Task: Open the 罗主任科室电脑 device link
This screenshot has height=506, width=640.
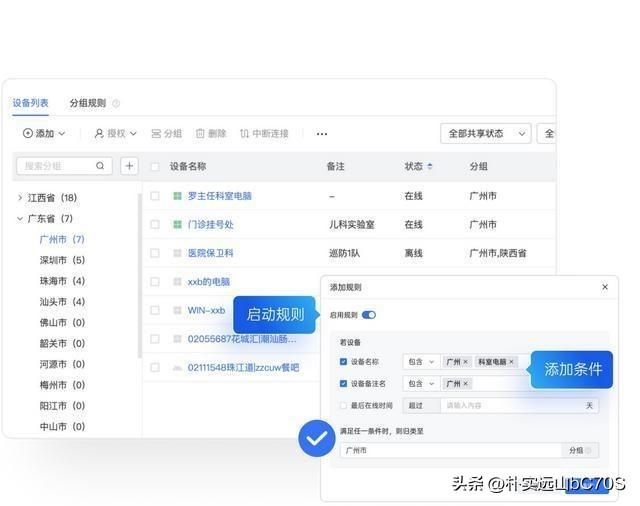Action: tap(220, 196)
